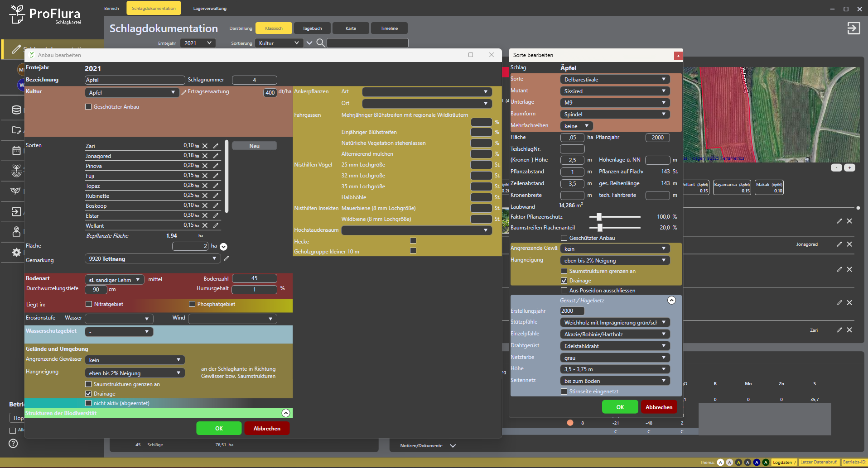Edit the Topaz variety entry
The width and height of the screenshot is (868, 468).
[x=216, y=186]
